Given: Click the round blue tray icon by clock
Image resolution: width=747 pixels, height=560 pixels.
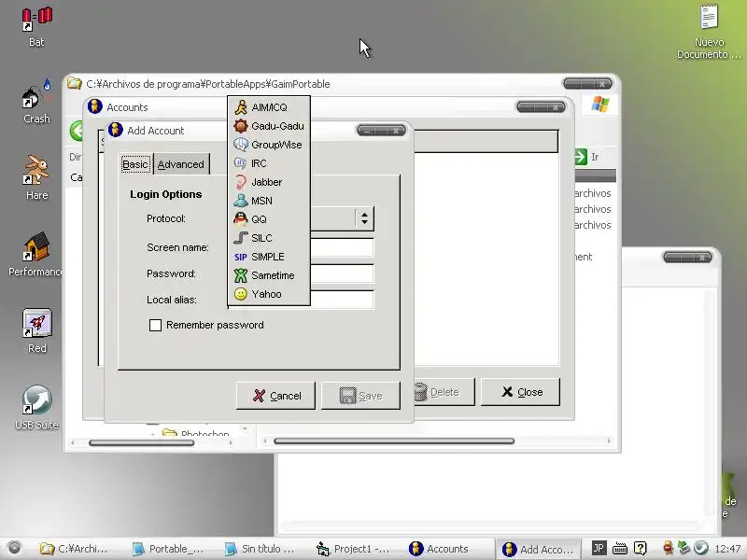Looking at the screenshot, I should pos(701,548).
